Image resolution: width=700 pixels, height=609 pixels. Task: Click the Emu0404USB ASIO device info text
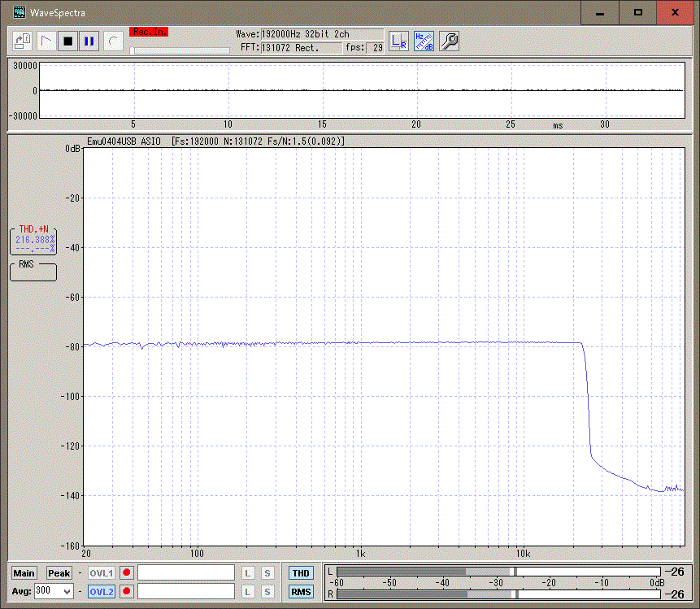[x=124, y=141]
